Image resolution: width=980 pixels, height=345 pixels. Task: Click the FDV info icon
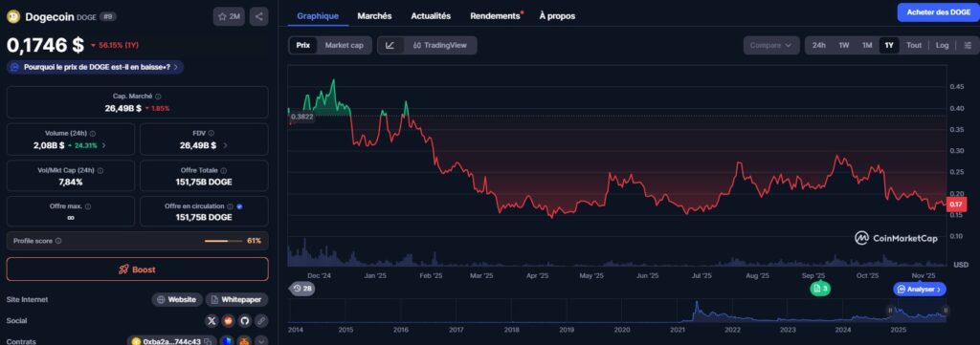212,134
